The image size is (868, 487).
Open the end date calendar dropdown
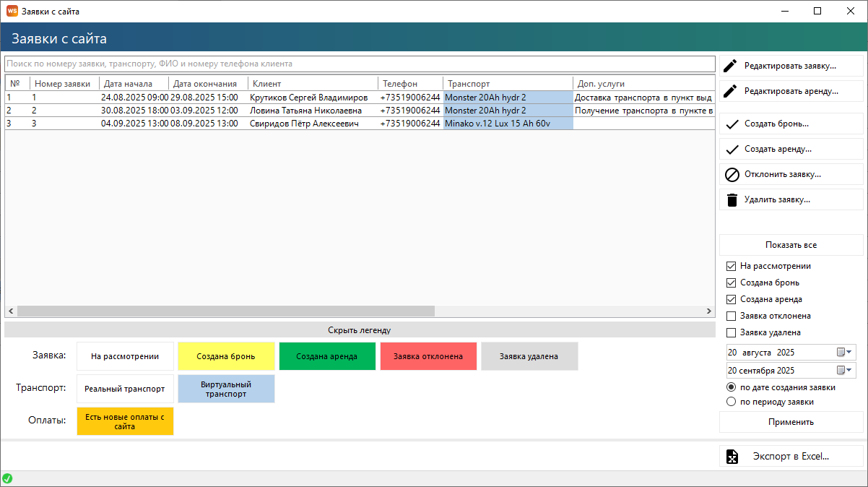[x=844, y=371]
